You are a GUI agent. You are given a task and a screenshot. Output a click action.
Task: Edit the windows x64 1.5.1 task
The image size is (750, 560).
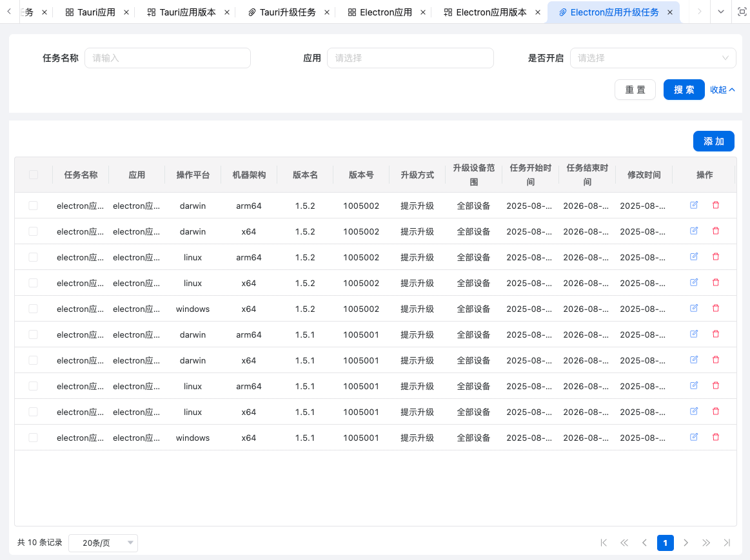(x=694, y=437)
